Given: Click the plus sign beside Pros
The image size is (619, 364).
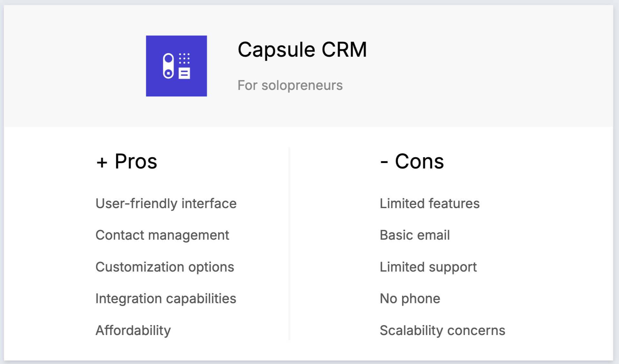Looking at the screenshot, I should coord(102,162).
